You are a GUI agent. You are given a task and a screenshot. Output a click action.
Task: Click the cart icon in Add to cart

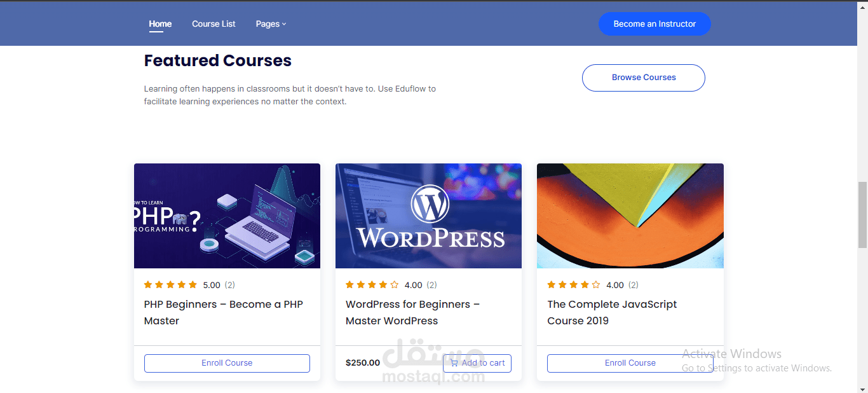(x=454, y=363)
